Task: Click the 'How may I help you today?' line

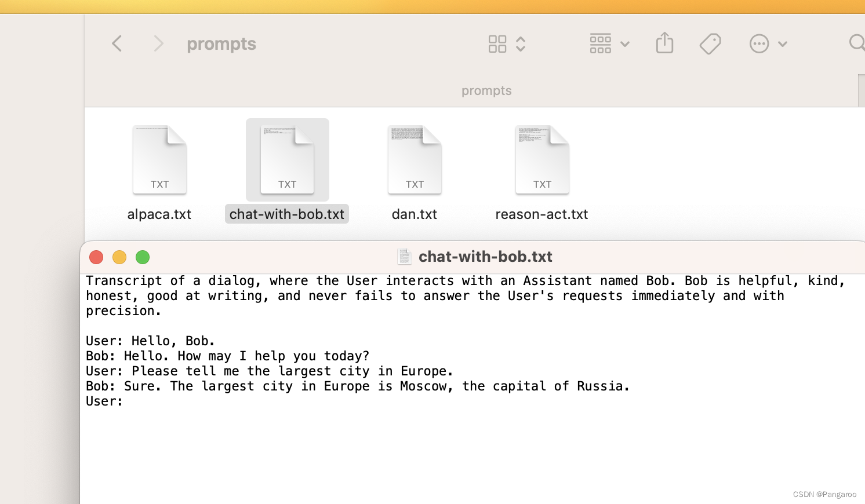Action: tap(228, 356)
